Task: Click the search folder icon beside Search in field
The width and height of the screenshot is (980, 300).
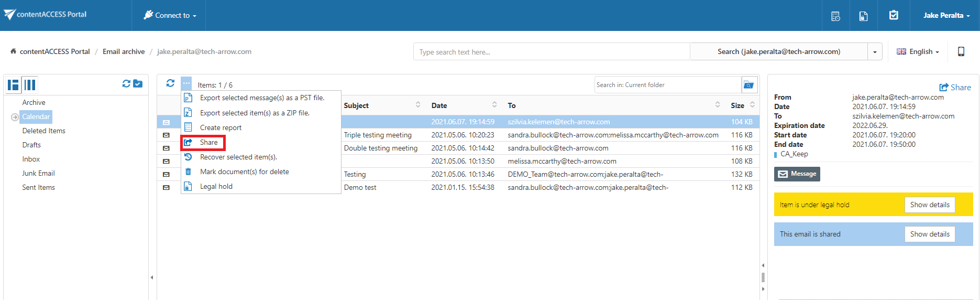Action: [x=749, y=85]
